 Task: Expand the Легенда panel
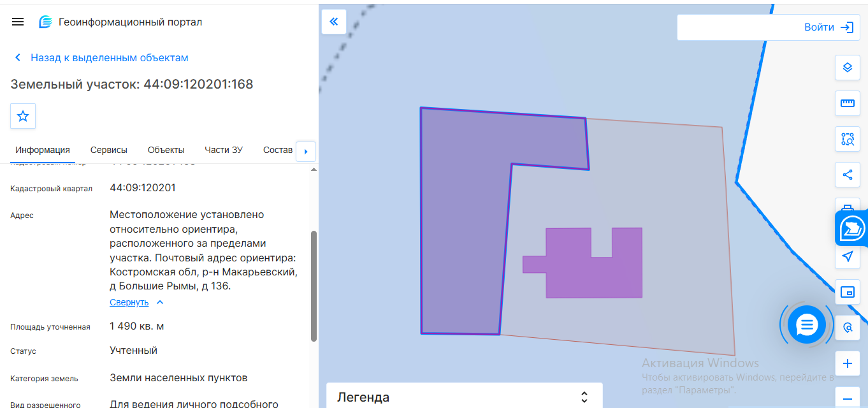[584, 397]
